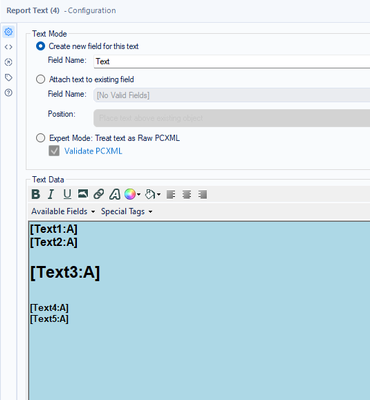The image size is (370, 400).
Task: Open the Special Tags dropdown
Action: [x=126, y=211]
